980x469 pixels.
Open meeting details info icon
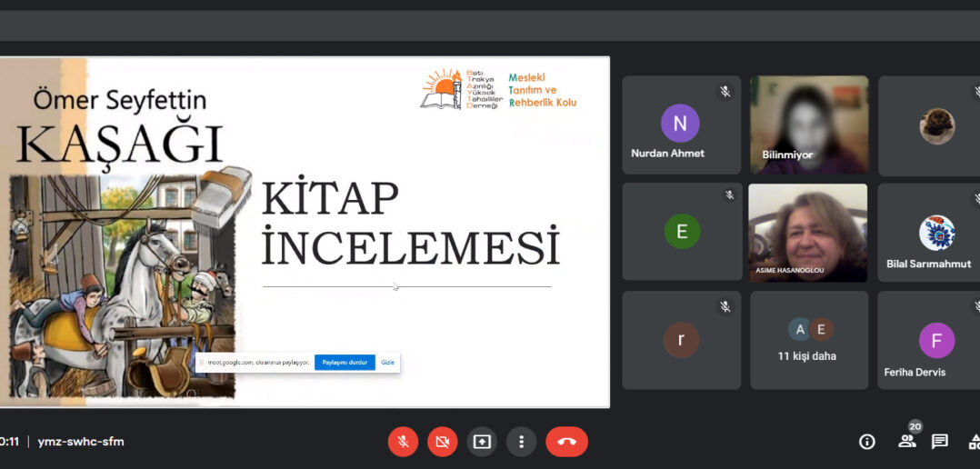click(x=867, y=442)
